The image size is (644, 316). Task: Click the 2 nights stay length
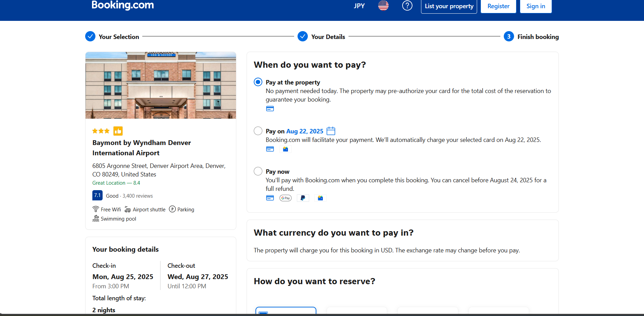(x=104, y=310)
